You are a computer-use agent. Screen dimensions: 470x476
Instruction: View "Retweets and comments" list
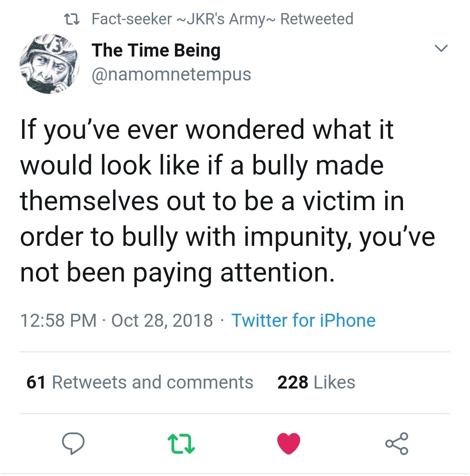(152, 382)
